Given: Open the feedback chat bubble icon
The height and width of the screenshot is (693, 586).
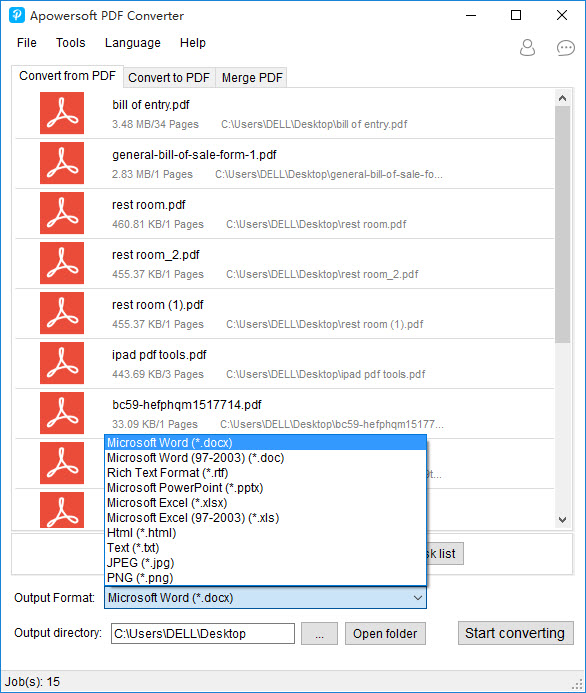Looking at the screenshot, I should (x=565, y=48).
